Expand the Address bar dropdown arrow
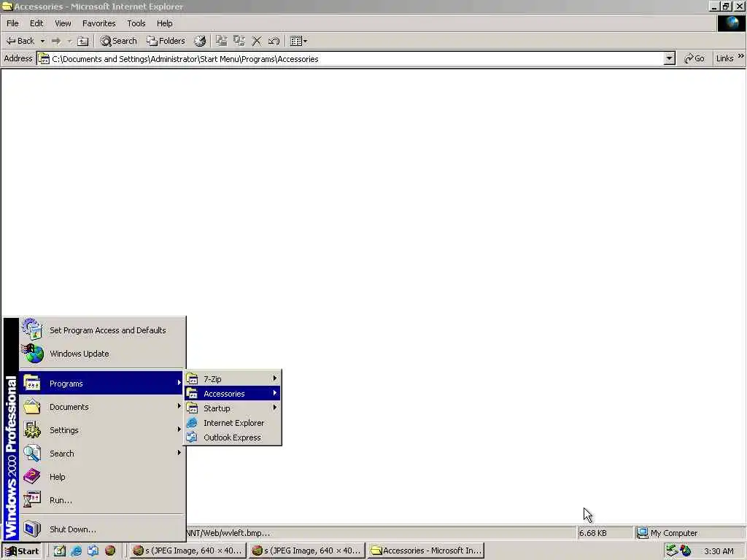The image size is (747, 560). [670, 58]
